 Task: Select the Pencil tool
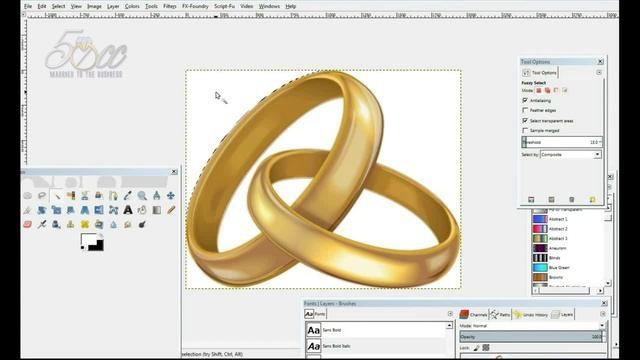tap(171, 210)
